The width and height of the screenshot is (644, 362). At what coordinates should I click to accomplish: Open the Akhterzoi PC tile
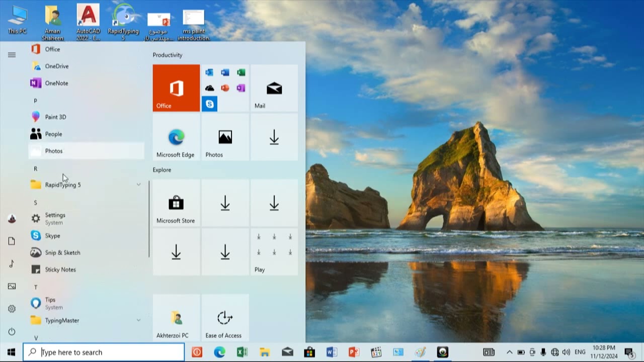pos(176,318)
